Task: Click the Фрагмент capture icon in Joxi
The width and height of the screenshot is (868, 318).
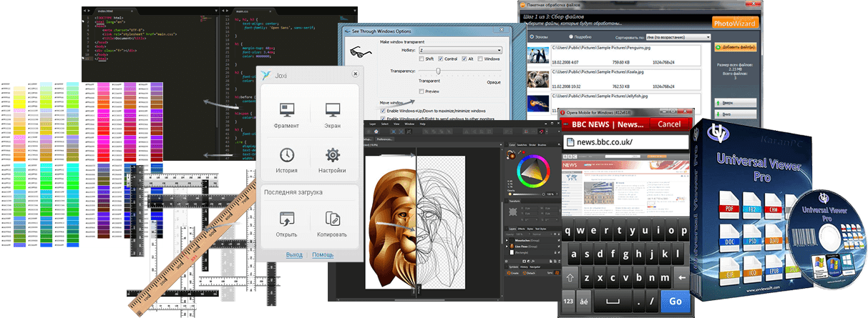Action: (x=287, y=109)
